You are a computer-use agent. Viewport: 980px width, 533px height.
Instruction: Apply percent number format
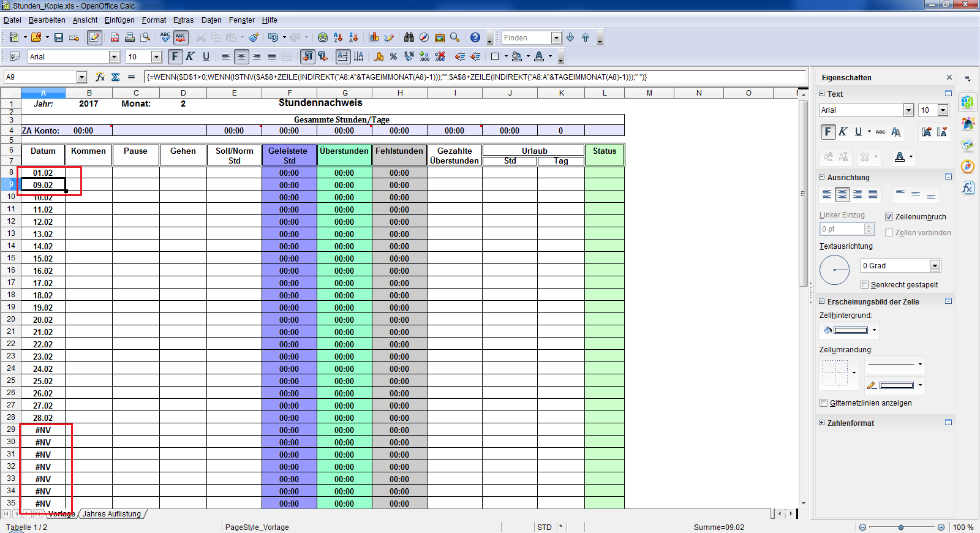coord(393,57)
